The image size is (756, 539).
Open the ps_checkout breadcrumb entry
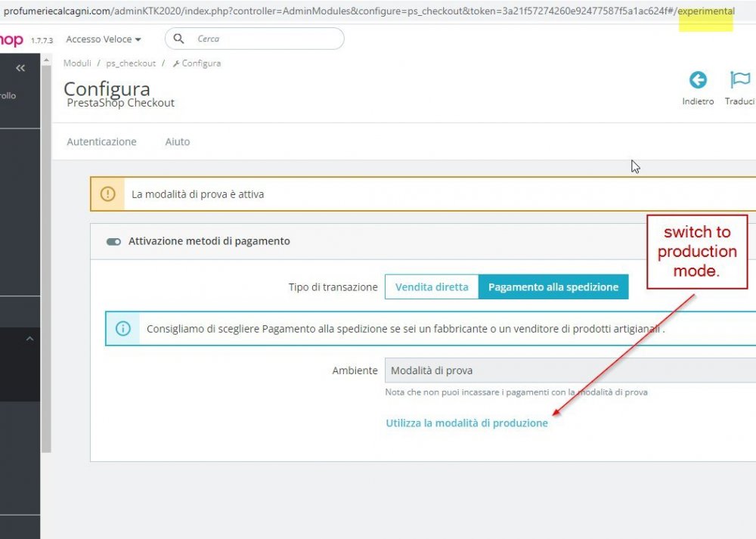point(131,64)
